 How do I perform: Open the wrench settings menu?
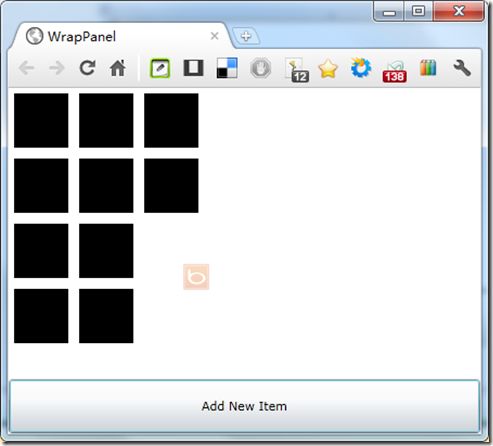tap(462, 68)
